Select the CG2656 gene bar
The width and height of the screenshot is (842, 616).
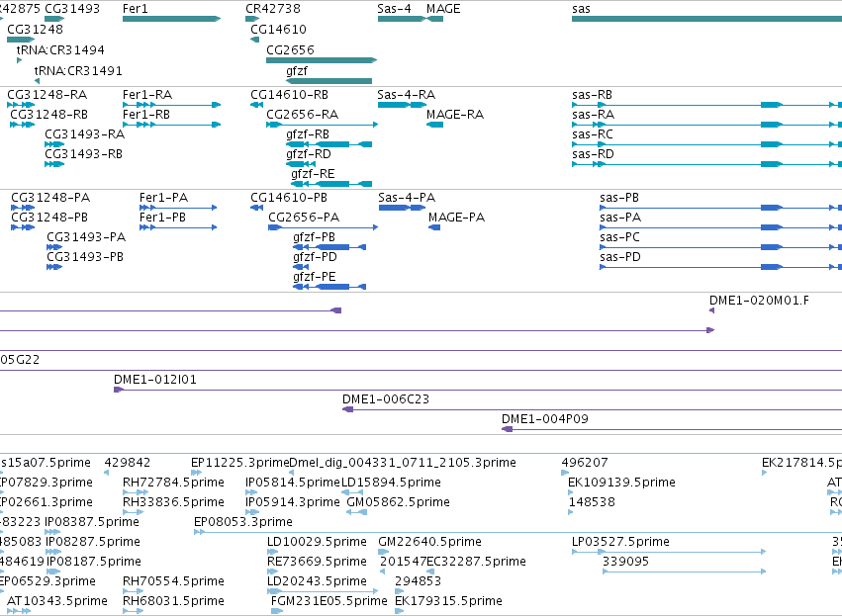(x=322, y=60)
